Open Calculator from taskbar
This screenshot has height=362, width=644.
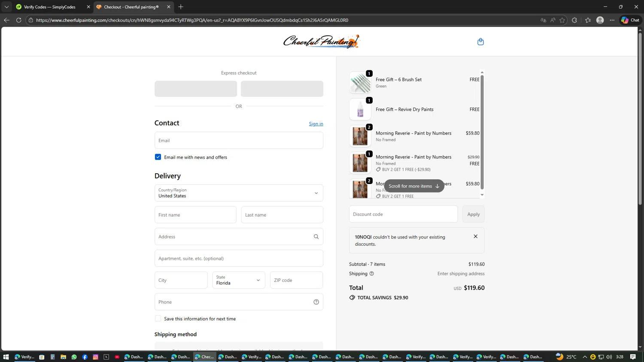click(52, 357)
